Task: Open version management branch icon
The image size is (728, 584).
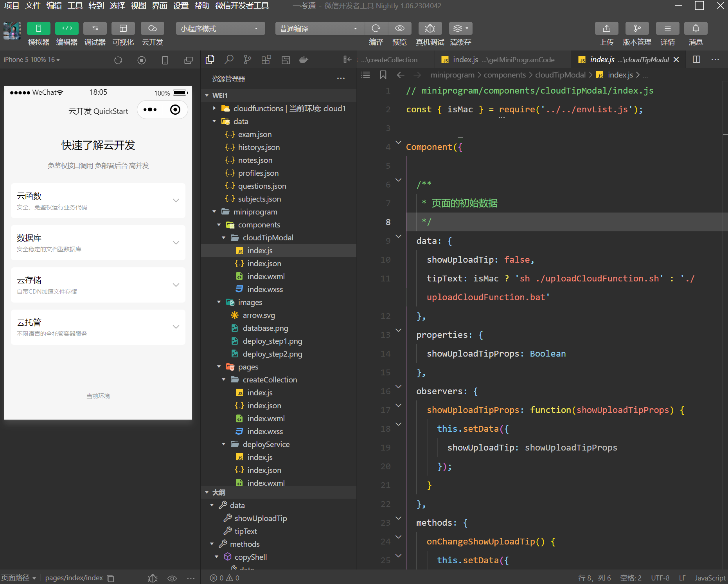Action: pos(637,29)
